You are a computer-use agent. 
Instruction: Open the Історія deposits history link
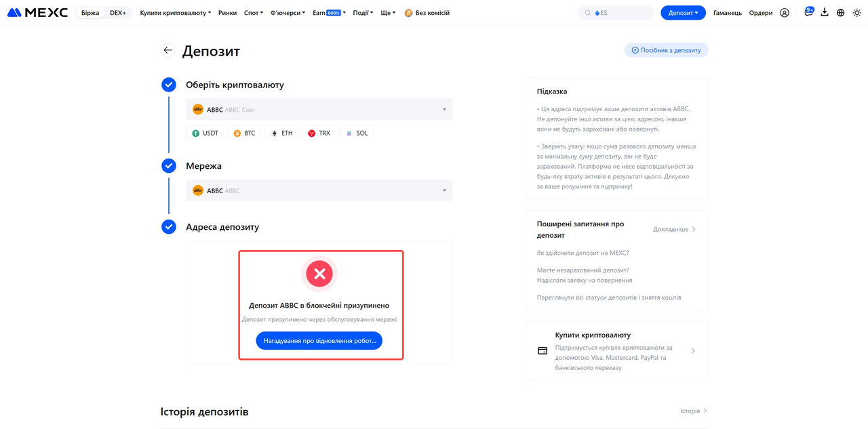pyautogui.click(x=694, y=411)
